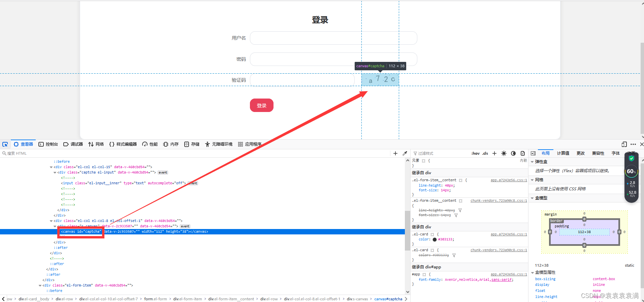Image resolution: width=644 pixels, height=302 pixels.
Task: Filter rules by overridden font-size property
Action: [x=456, y=215]
